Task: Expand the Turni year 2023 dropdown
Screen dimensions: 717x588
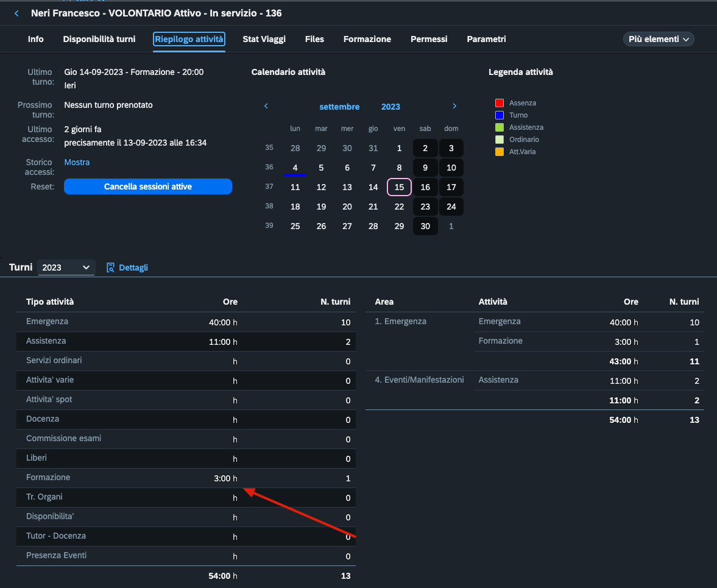Action: pyautogui.click(x=66, y=267)
